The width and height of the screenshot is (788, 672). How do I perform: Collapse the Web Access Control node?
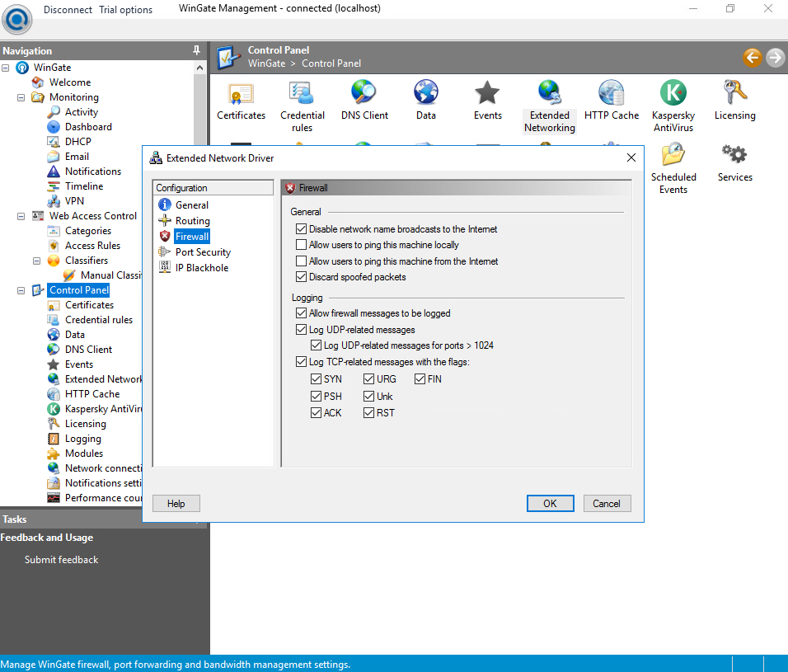[21, 216]
